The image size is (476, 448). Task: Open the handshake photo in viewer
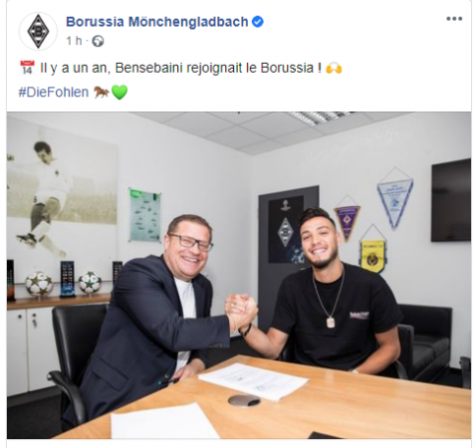coord(239,275)
